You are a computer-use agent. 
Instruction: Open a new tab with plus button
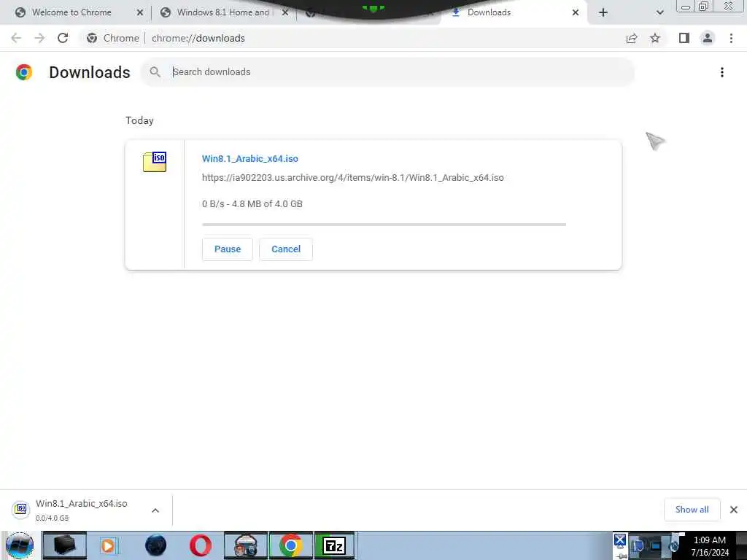click(603, 12)
